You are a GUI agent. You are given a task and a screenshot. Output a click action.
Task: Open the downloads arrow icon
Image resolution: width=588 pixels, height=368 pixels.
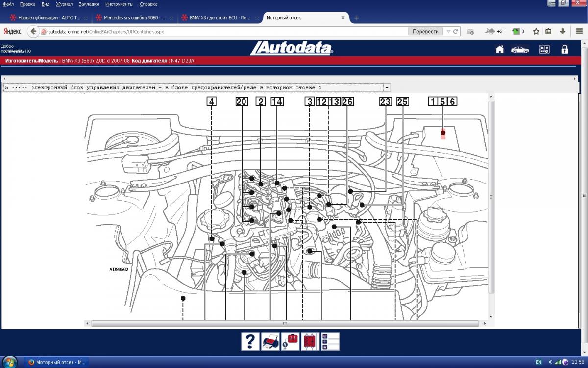point(562,31)
